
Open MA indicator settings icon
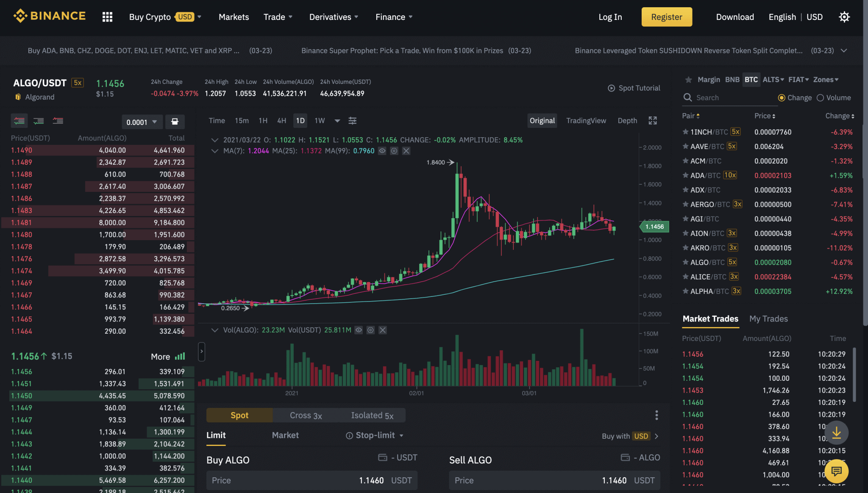(394, 151)
